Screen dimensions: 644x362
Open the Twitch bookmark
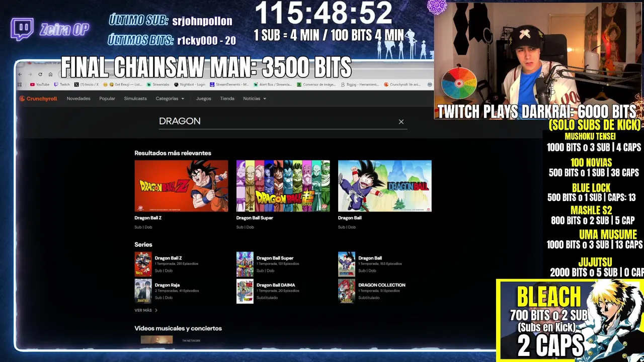pos(62,84)
